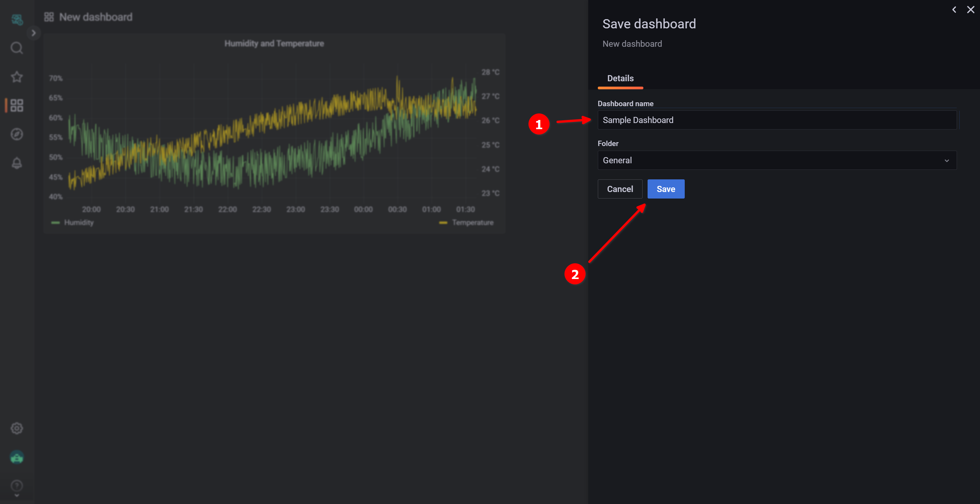Open the Help question mark icon
Viewport: 980px width, 504px height.
(17, 486)
